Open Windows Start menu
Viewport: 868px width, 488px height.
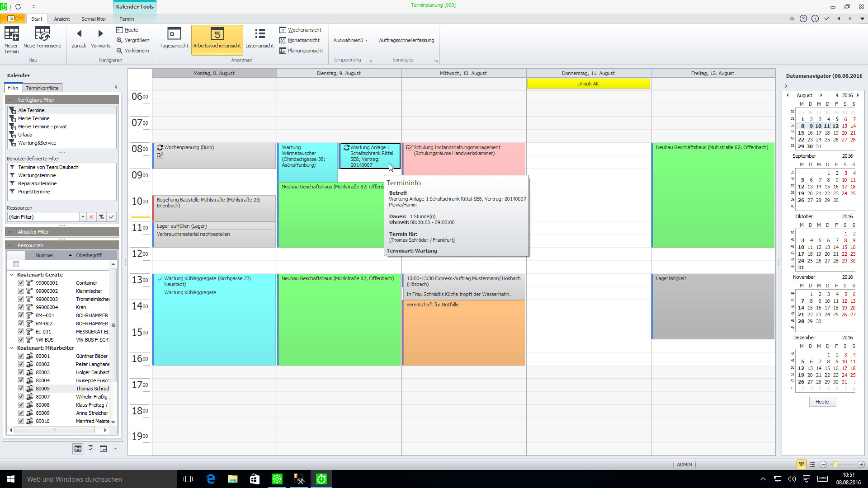pos(11,479)
